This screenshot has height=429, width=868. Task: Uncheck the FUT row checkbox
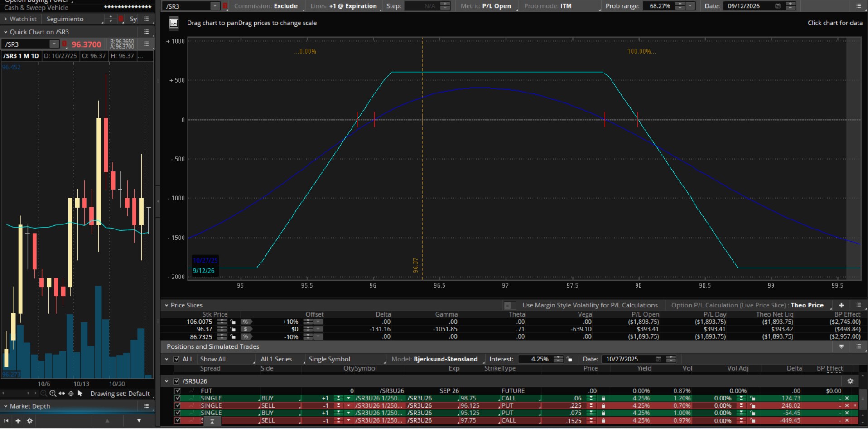click(x=178, y=391)
